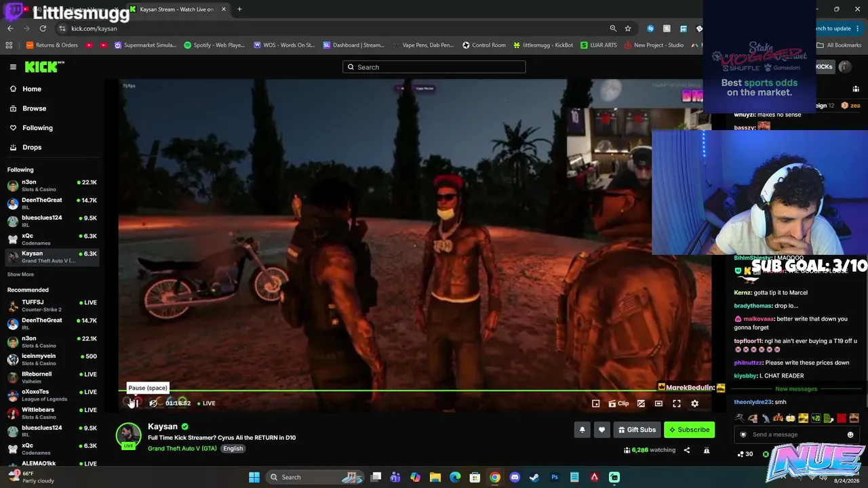The height and width of the screenshot is (488, 868).
Task: Jump to LIVE in the player
Action: [206, 403]
